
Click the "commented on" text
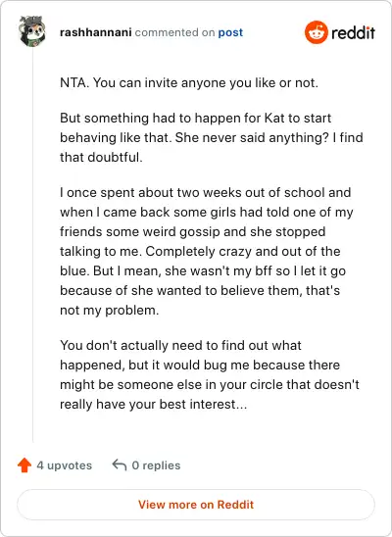(x=174, y=32)
